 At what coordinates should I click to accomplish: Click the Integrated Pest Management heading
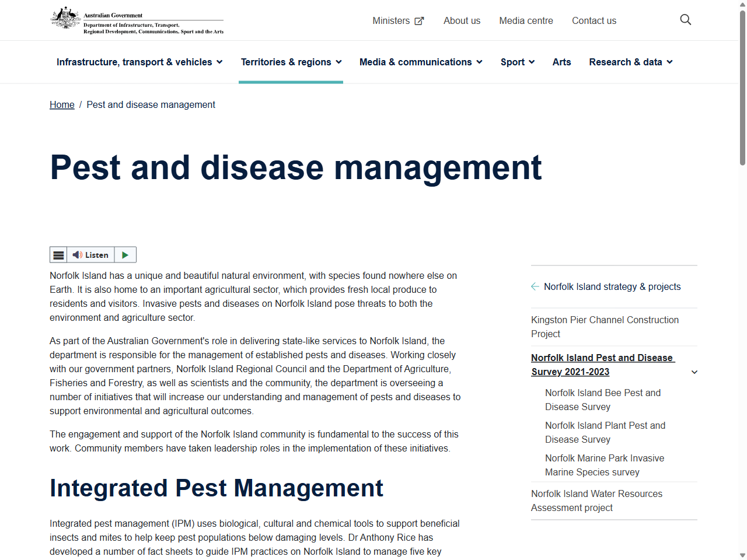[x=217, y=488]
